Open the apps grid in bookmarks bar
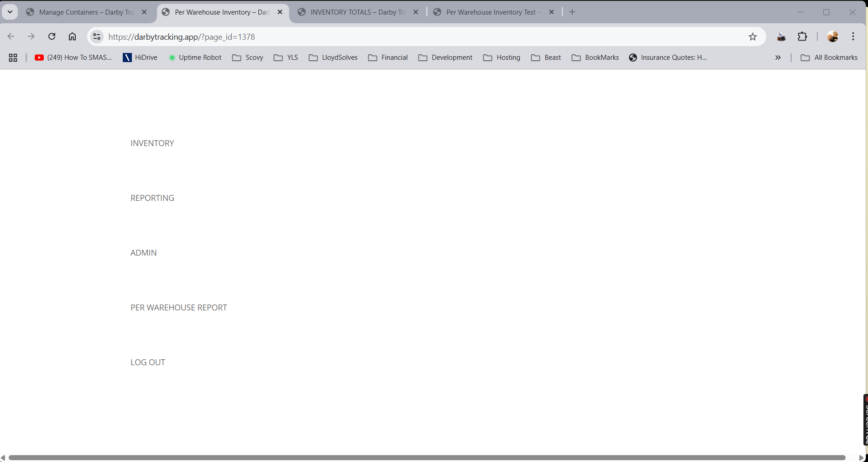868x462 pixels. (x=13, y=58)
